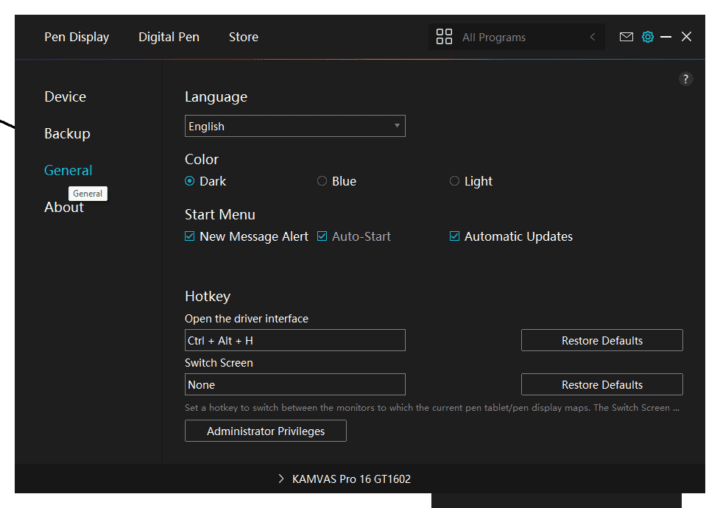The image size is (720, 508).
Task: Select the Blue color theme
Action: point(322,181)
